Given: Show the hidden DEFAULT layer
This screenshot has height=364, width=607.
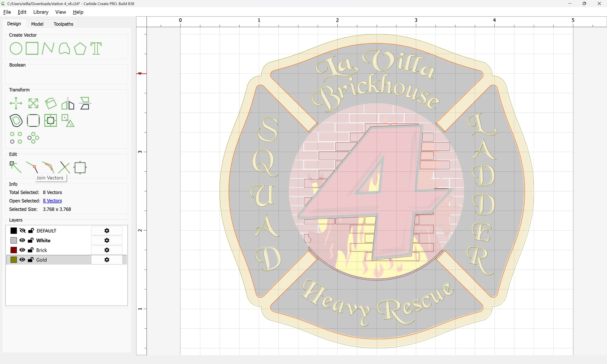Looking at the screenshot, I should click(22, 231).
